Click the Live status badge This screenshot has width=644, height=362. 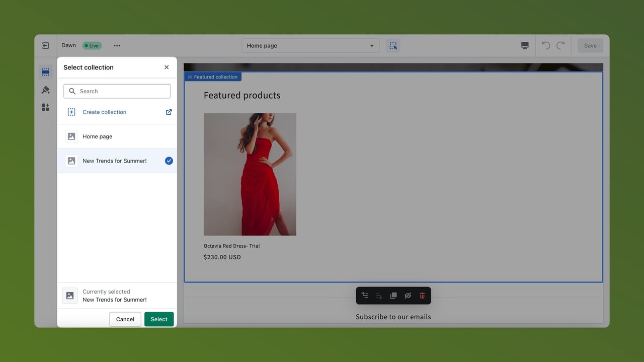92,45
